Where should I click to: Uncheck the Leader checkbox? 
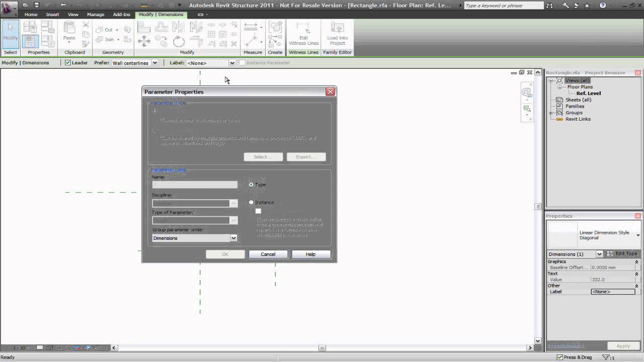coord(67,63)
